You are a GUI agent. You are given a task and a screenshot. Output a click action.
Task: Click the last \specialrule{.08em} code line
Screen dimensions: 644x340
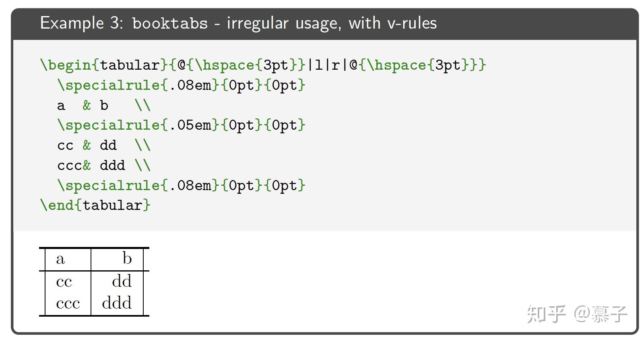(x=181, y=185)
